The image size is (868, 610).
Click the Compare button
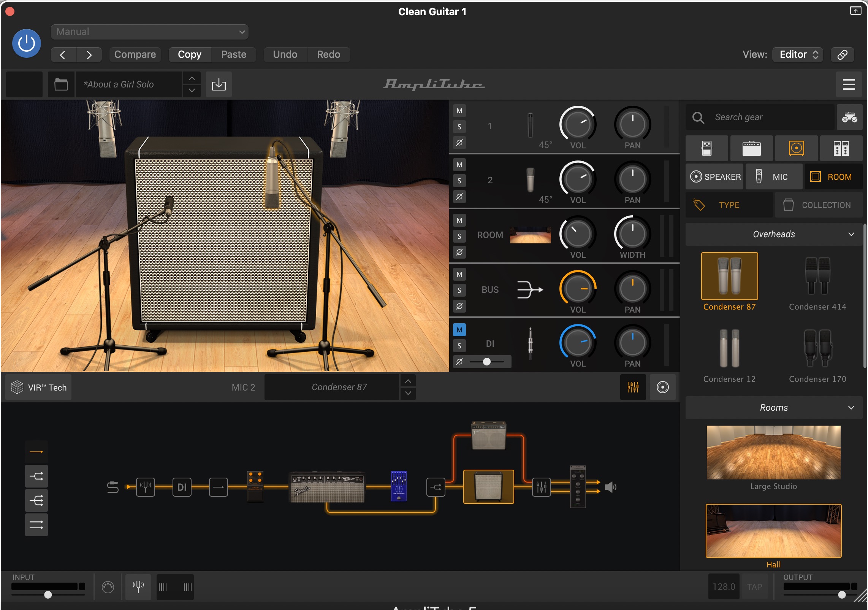coord(135,54)
